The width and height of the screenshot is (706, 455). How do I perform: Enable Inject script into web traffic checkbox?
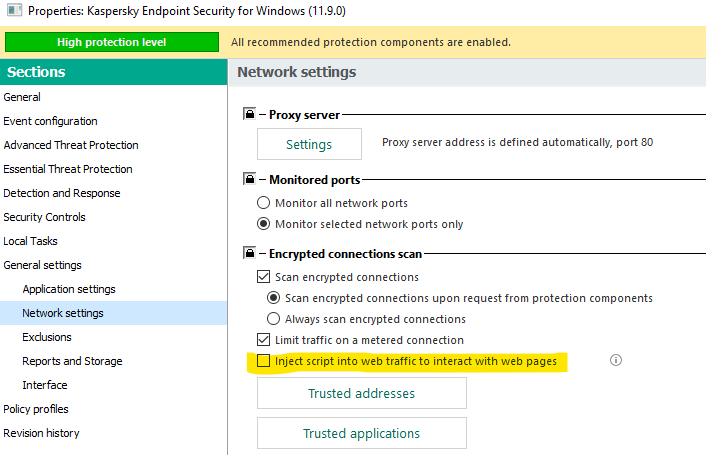pos(264,361)
